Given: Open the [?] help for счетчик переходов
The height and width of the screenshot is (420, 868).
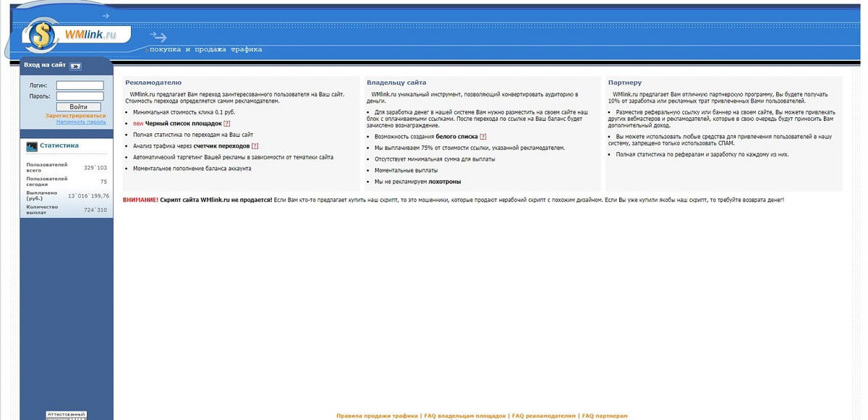Looking at the screenshot, I should (x=255, y=146).
